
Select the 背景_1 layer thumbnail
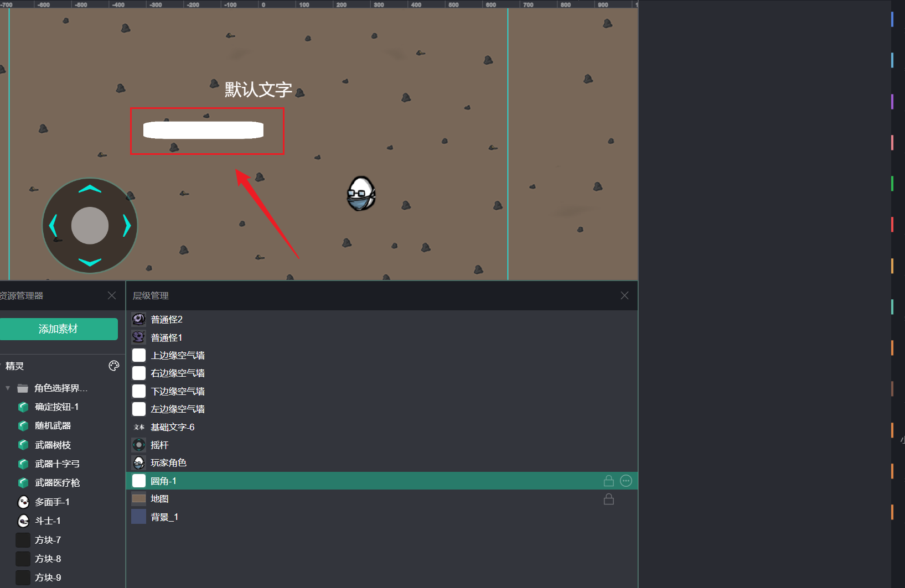click(139, 517)
